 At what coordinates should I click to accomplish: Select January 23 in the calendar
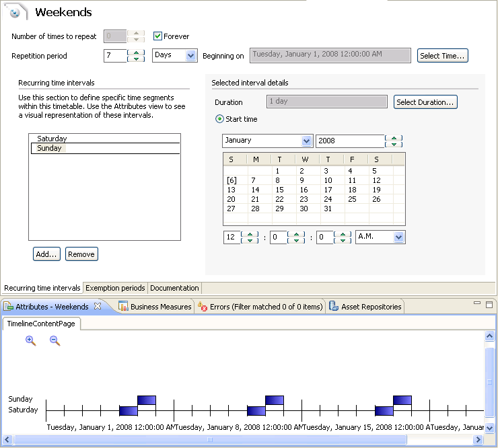[x=304, y=199]
